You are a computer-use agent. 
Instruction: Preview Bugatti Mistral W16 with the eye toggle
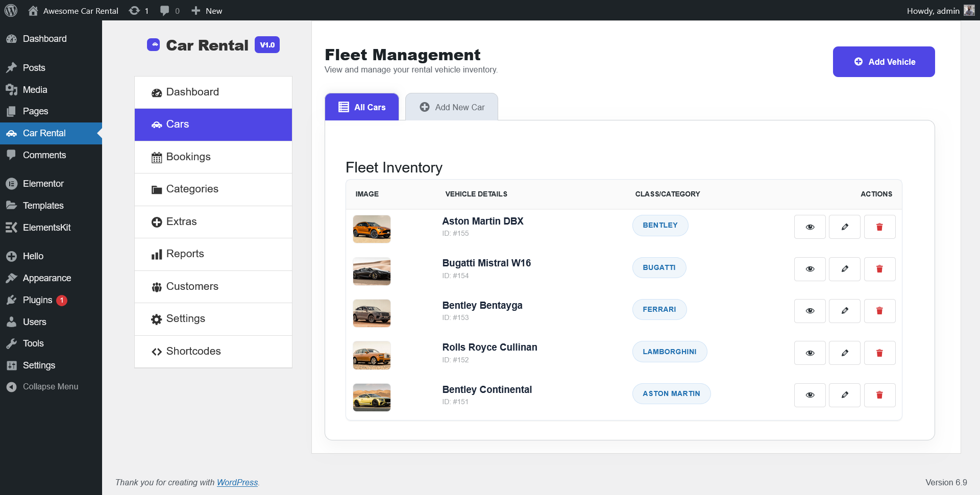click(x=810, y=269)
